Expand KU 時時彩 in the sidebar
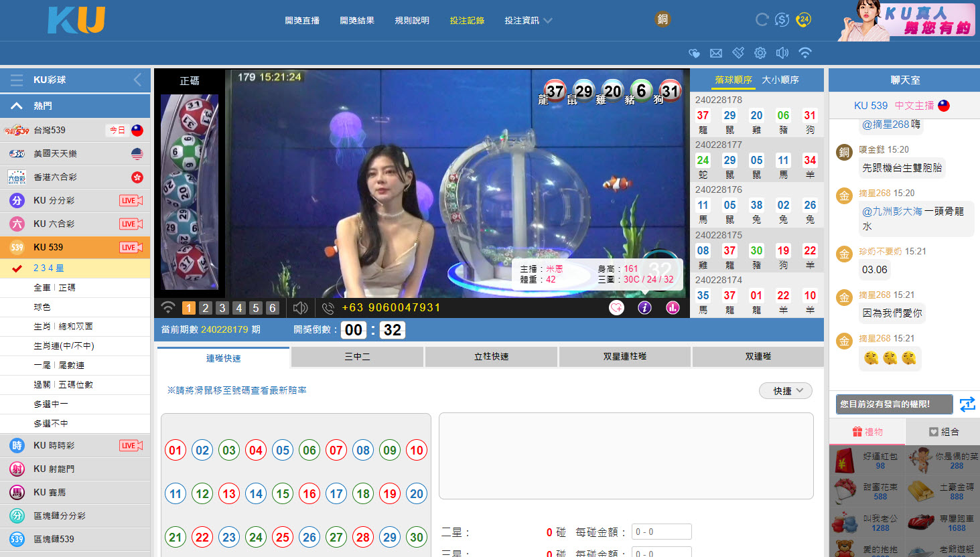Screen dimensions: 980x557 (x=75, y=445)
